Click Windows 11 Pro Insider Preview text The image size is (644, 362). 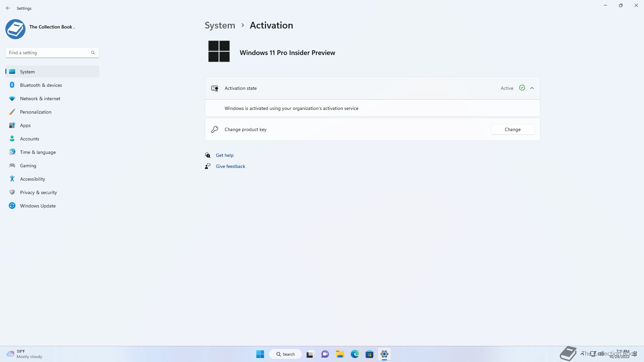pyautogui.click(x=287, y=53)
